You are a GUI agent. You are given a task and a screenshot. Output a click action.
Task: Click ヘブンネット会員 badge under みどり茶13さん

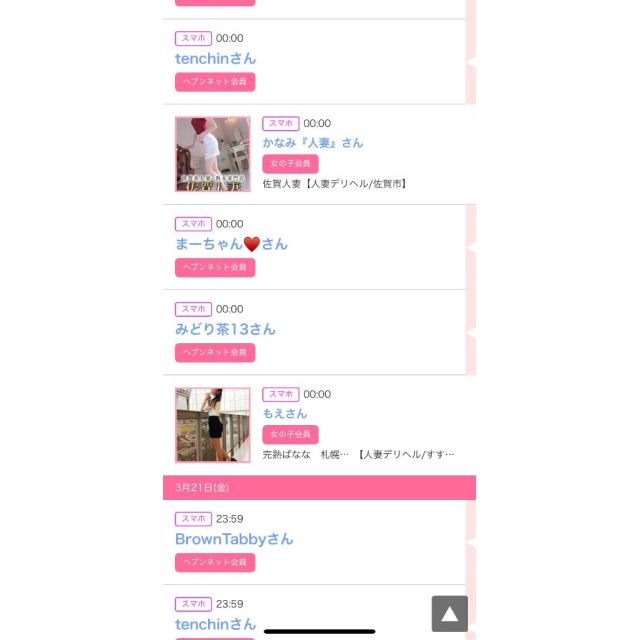point(215,353)
